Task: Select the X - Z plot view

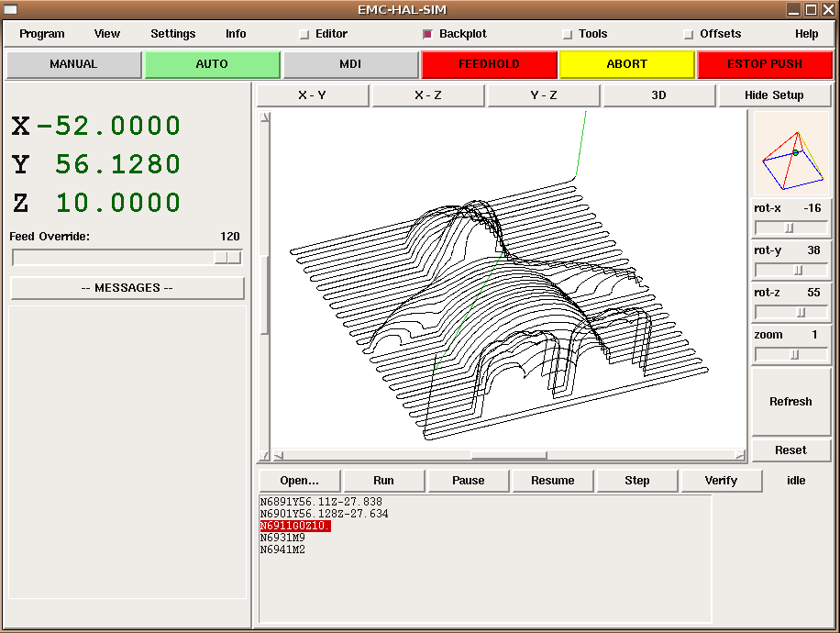Action: pos(428,95)
